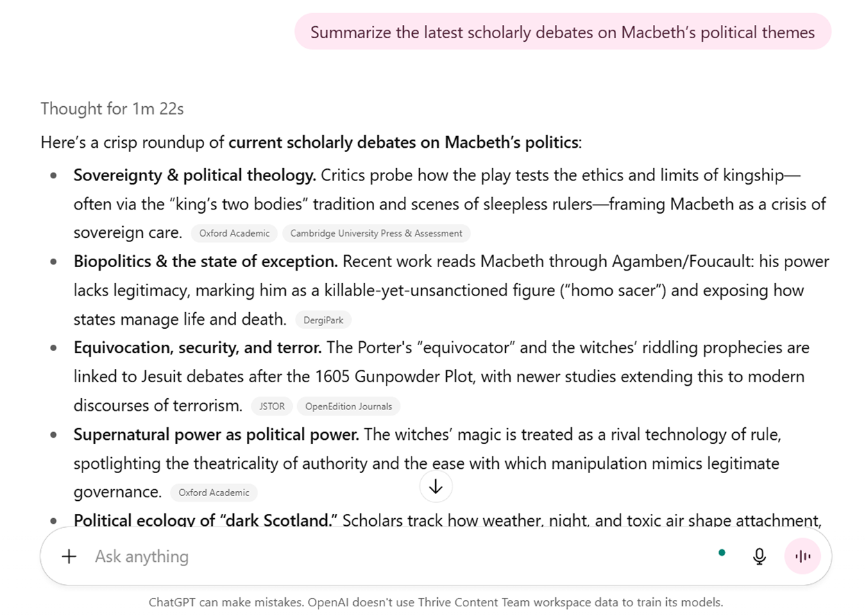Click the microphone to toggle voice input
Viewport: 866px width, 616px height.
759,556
